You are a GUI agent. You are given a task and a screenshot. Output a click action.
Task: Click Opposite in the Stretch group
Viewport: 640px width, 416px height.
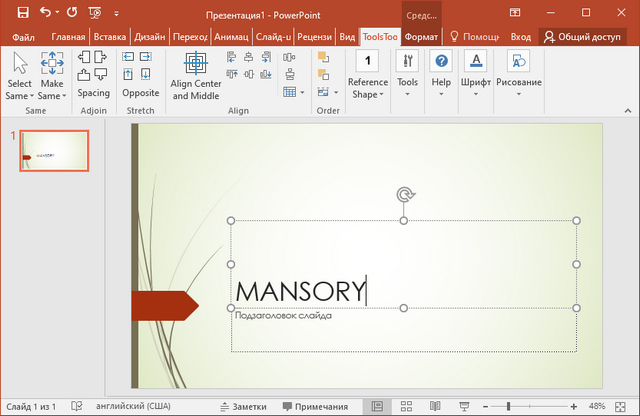(140, 93)
